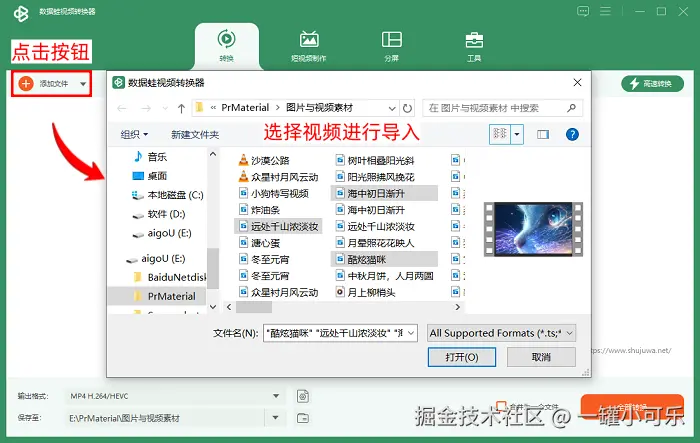Refresh the folder view
The image size is (700, 443).
pyautogui.click(x=407, y=108)
